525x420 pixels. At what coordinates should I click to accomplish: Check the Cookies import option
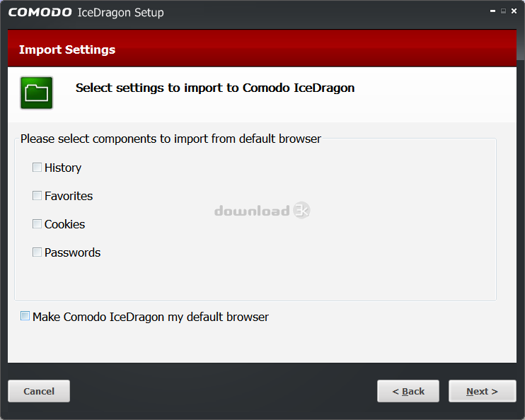pyautogui.click(x=37, y=224)
